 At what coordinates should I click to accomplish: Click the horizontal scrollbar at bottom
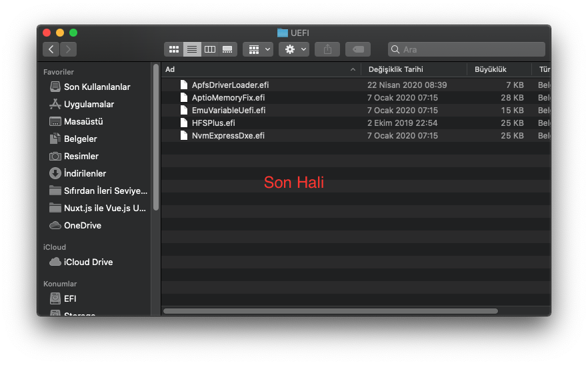pos(331,310)
